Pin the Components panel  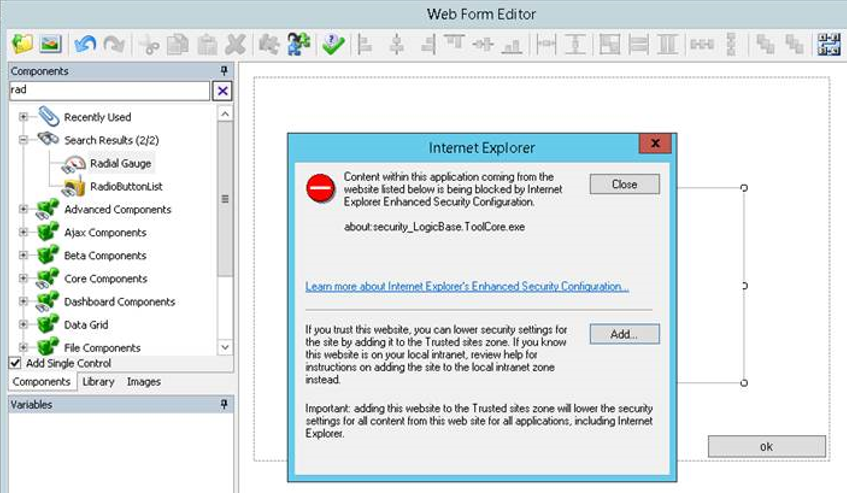click(x=224, y=71)
